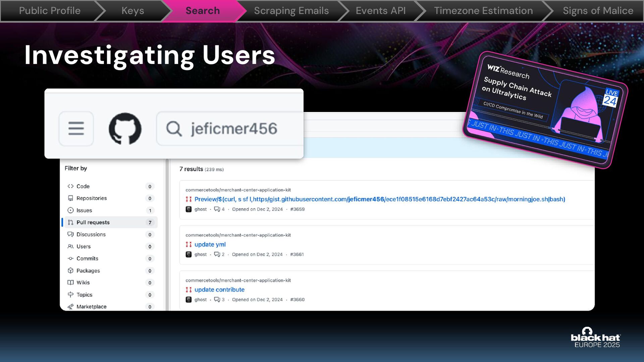Click the jeficmer456 search input field
Screen dimensions: 644x362
point(234,129)
